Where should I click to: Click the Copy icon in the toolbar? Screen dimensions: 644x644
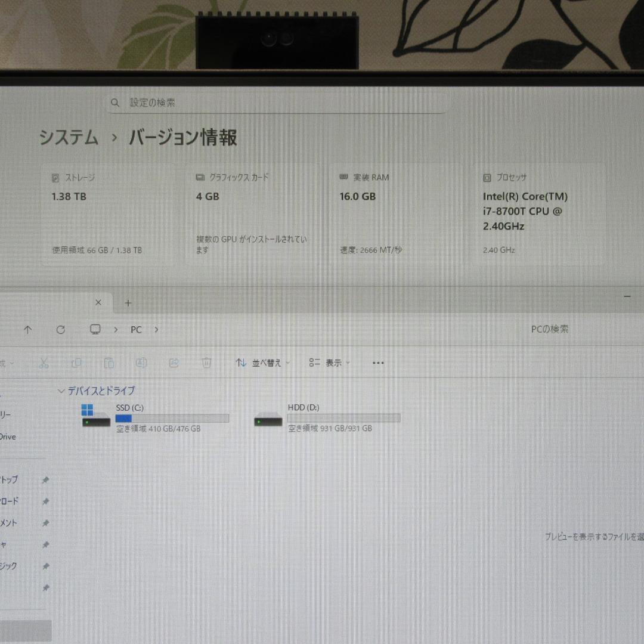click(76, 363)
